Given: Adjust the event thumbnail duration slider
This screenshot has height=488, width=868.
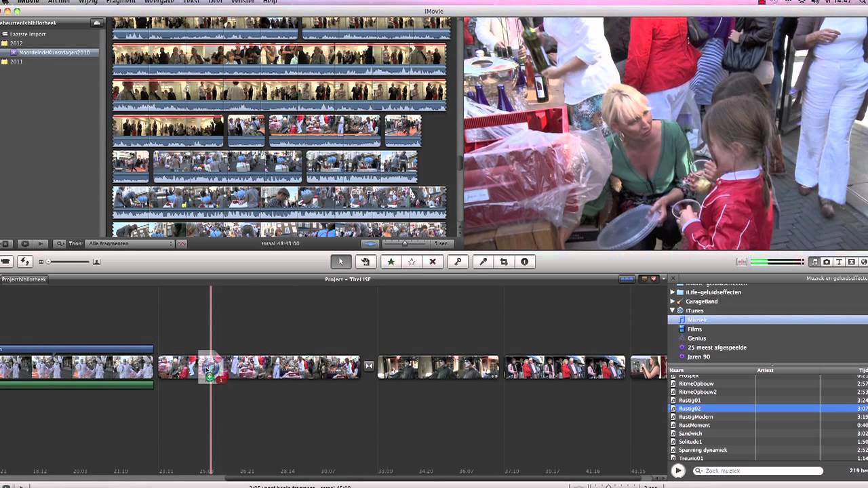Looking at the screenshot, I should pyautogui.click(x=406, y=243).
